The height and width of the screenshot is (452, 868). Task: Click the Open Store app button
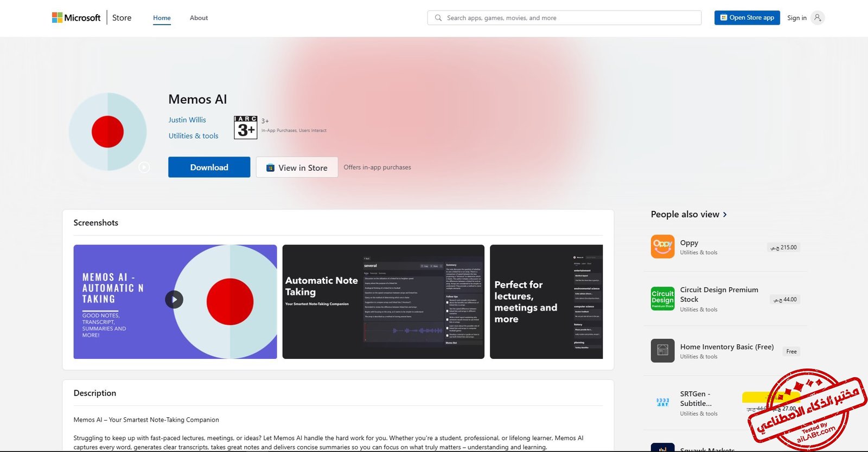(x=746, y=18)
